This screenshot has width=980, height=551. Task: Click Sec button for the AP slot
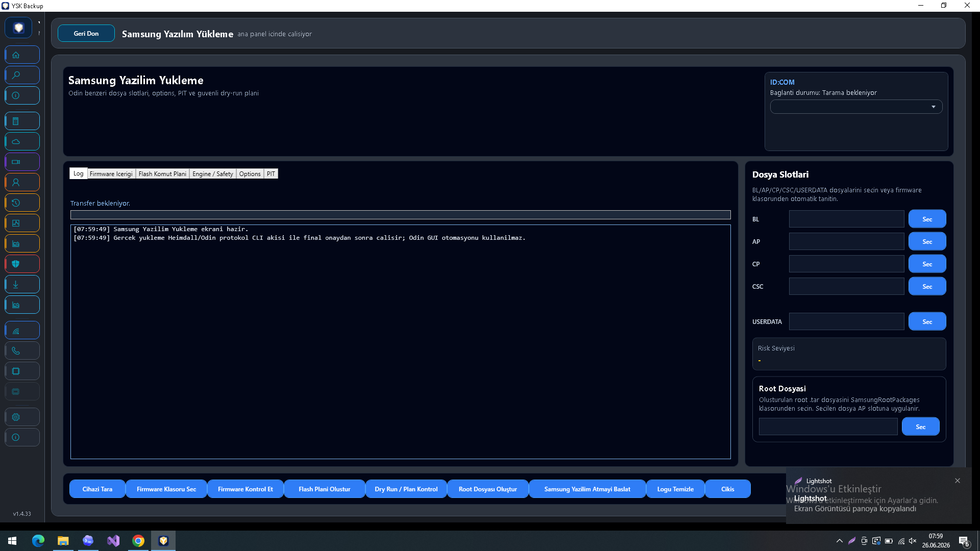(x=927, y=241)
